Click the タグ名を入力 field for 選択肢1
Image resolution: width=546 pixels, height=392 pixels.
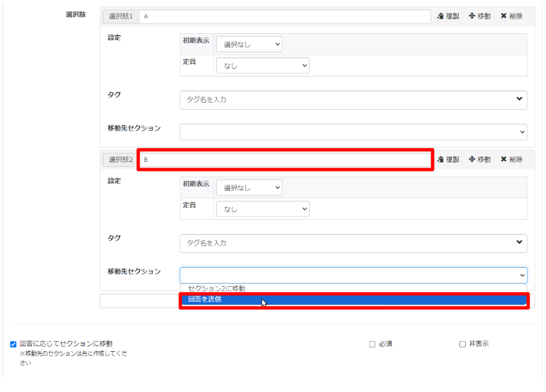354,100
